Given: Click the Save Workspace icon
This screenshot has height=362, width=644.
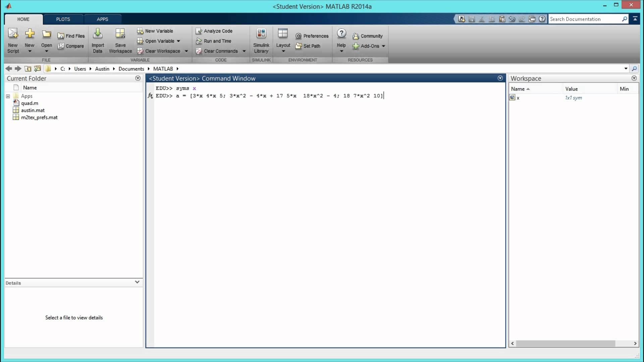Looking at the screenshot, I should pyautogui.click(x=120, y=34).
